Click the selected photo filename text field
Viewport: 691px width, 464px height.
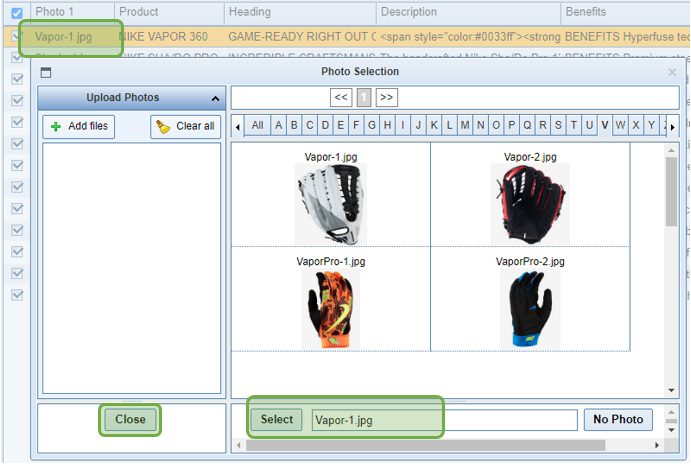coord(444,421)
